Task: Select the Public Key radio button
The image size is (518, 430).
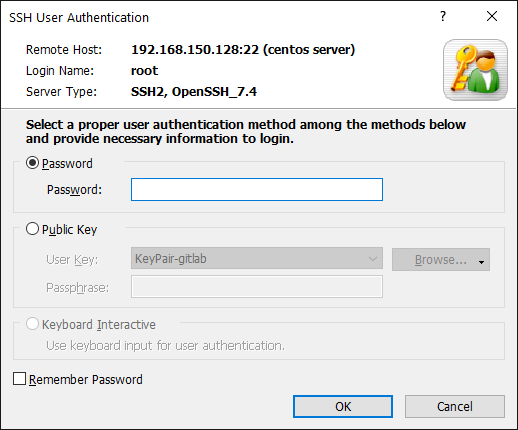Action: pos(32,229)
